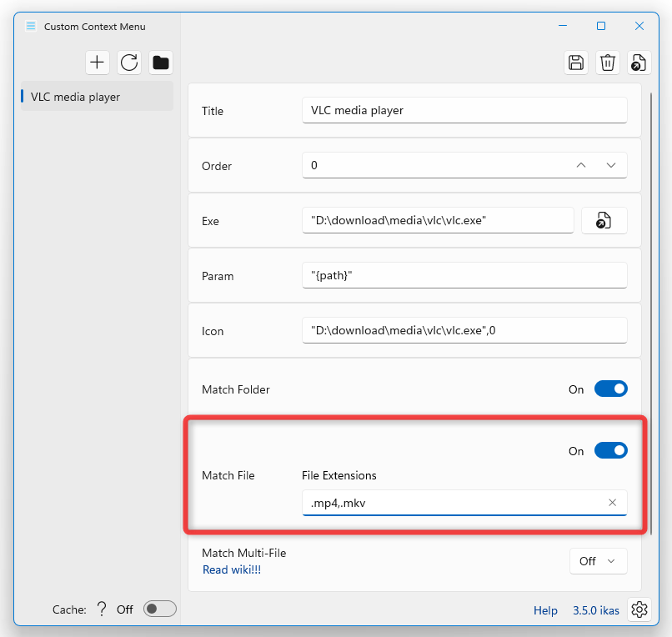Toggle Match File switch

click(x=610, y=450)
